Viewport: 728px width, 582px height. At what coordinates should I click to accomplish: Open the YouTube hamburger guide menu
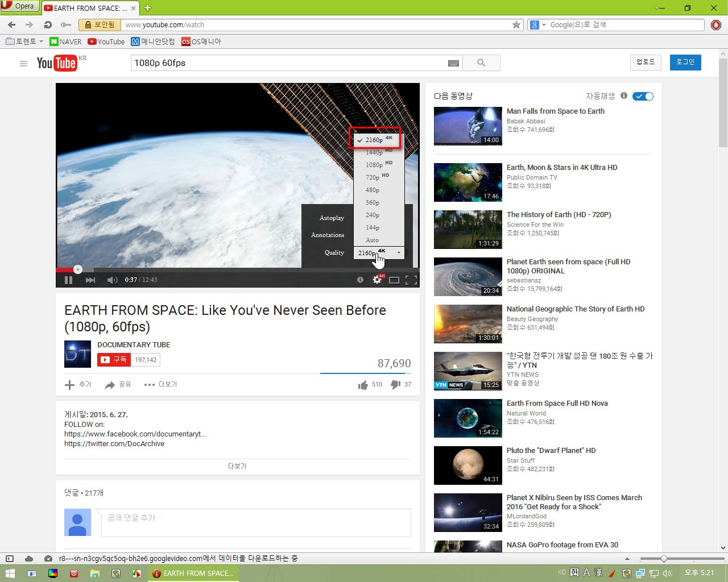pos(23,64)
